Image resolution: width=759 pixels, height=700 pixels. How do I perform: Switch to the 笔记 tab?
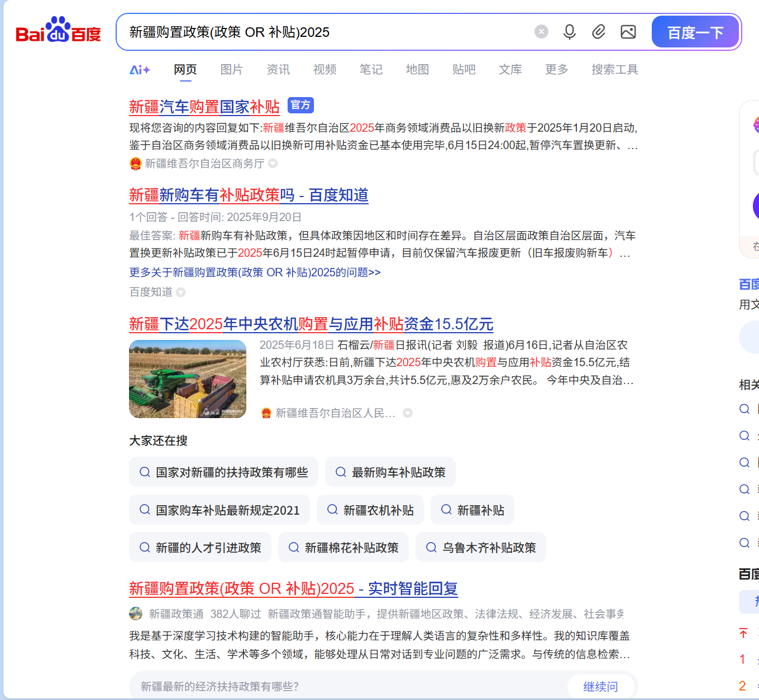tap(371, 69)
